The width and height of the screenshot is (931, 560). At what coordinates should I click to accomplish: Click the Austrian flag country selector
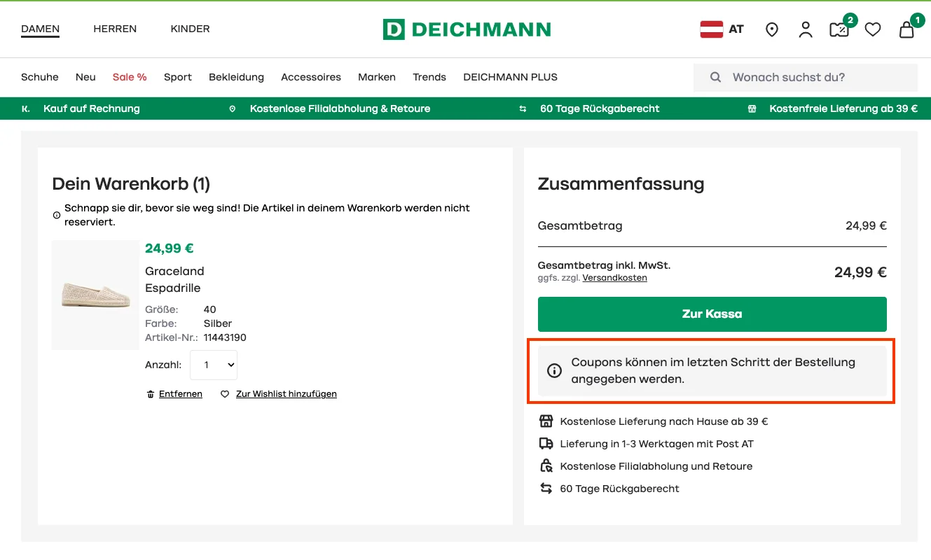pos(712,29)
